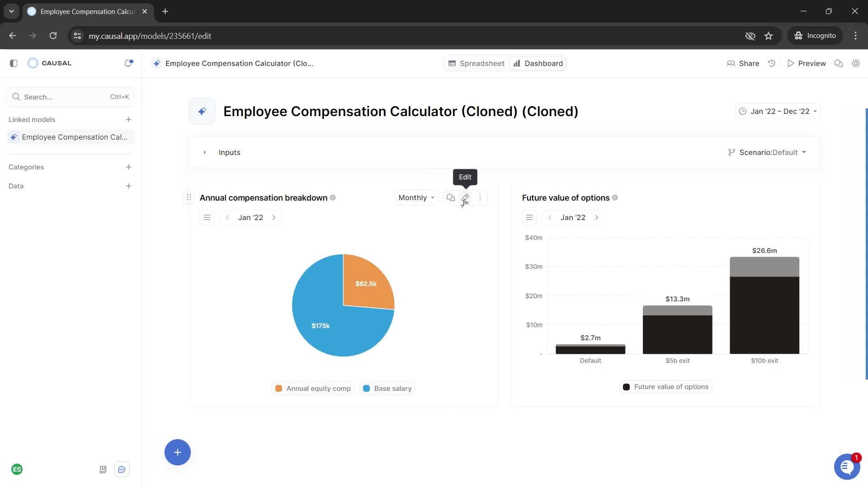Toggle Base salary legend series
Screen dimensions: 868x488
(387, 389)
